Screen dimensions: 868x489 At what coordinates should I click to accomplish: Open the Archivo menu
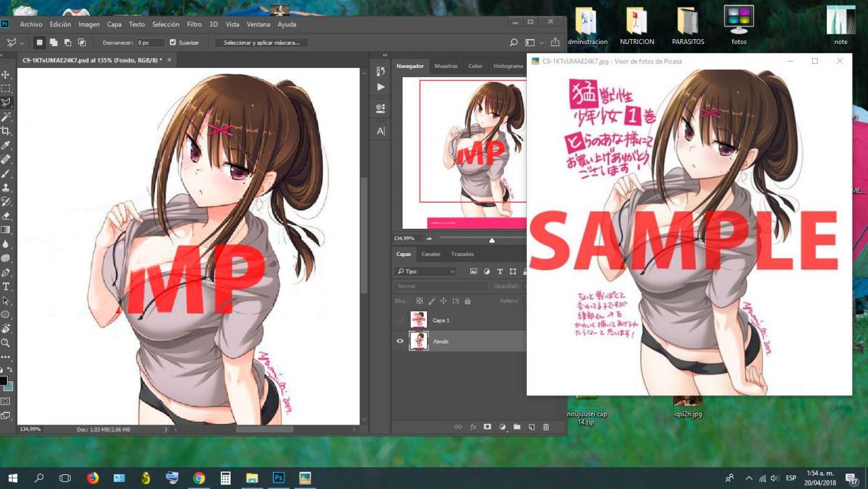pos(31,24)
